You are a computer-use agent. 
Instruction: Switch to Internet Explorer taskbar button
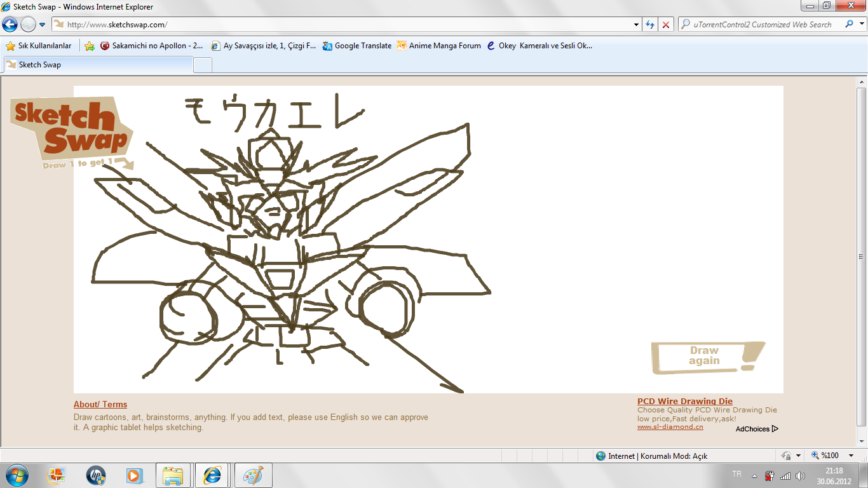pos(212,475)
